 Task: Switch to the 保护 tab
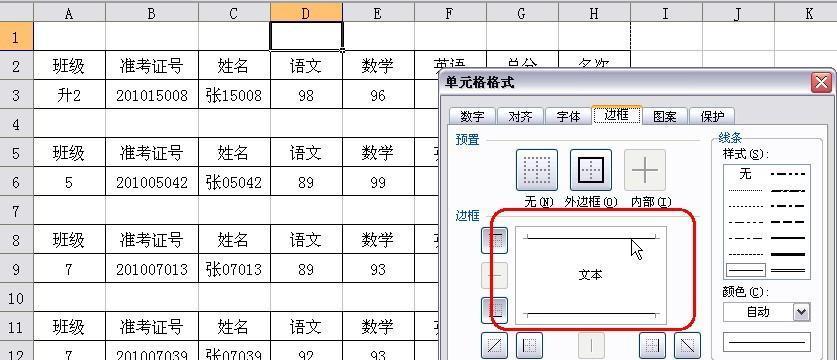712,116
